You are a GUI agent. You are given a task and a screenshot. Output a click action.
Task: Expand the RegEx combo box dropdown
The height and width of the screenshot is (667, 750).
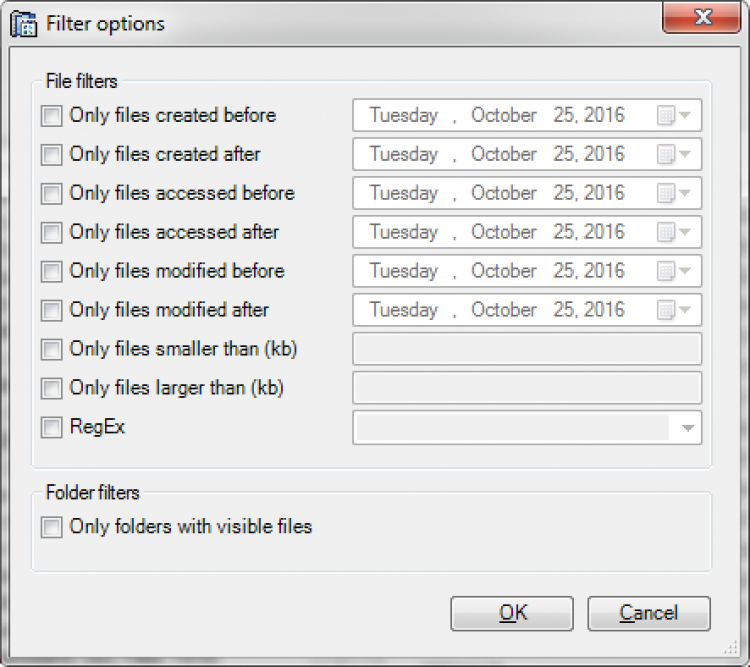687,428
